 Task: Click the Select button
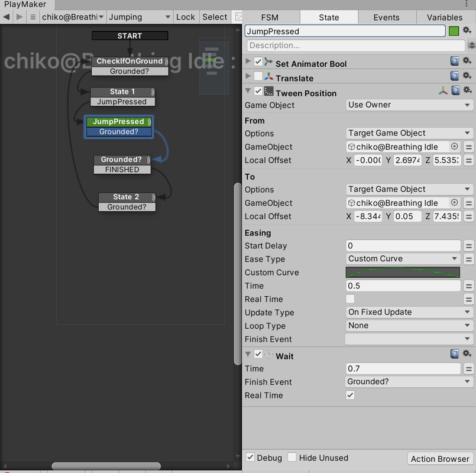215,17
